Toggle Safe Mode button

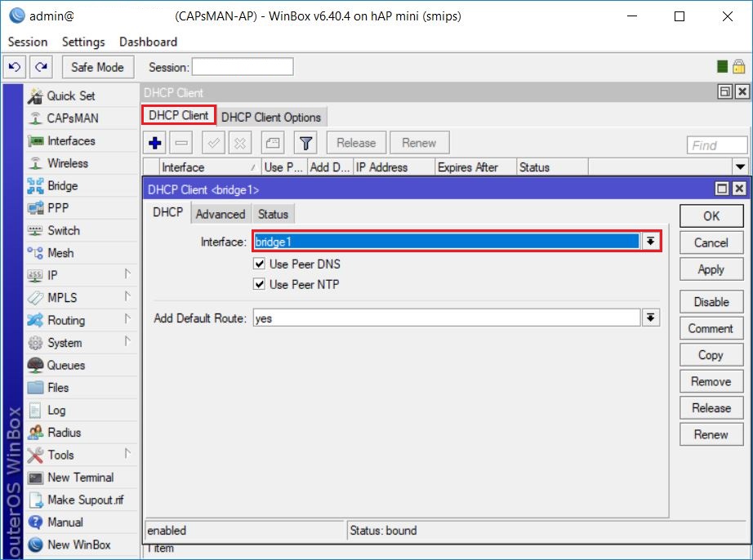[97, 67]
